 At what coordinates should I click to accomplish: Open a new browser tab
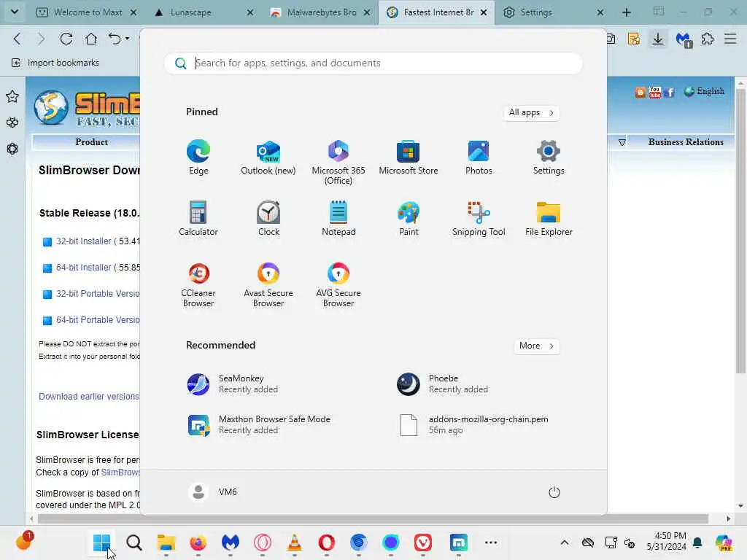[627, 12]
